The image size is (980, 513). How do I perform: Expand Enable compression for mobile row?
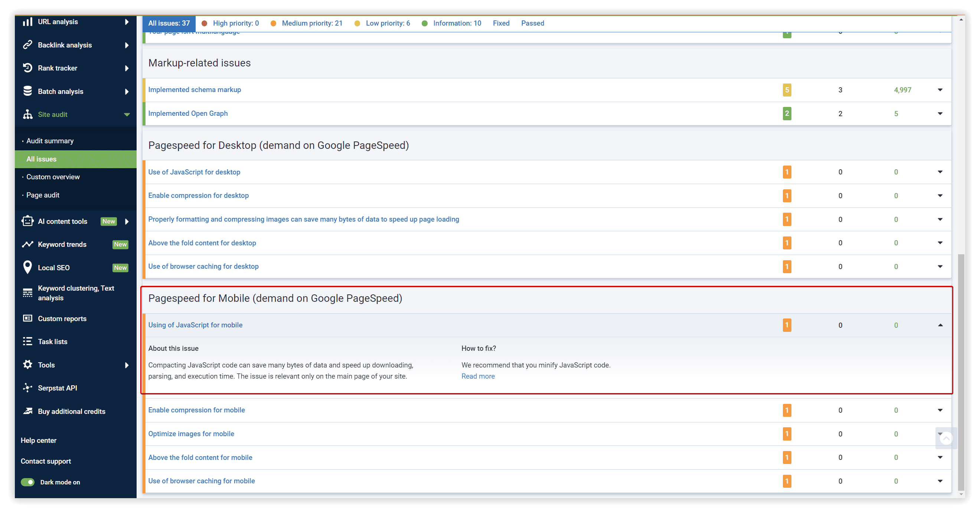coord(940,410)
